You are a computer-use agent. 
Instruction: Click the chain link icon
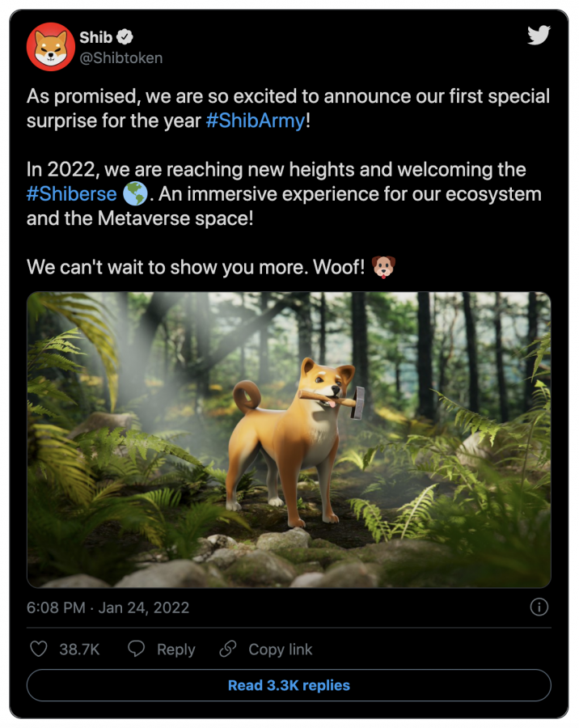click(229, 649)
